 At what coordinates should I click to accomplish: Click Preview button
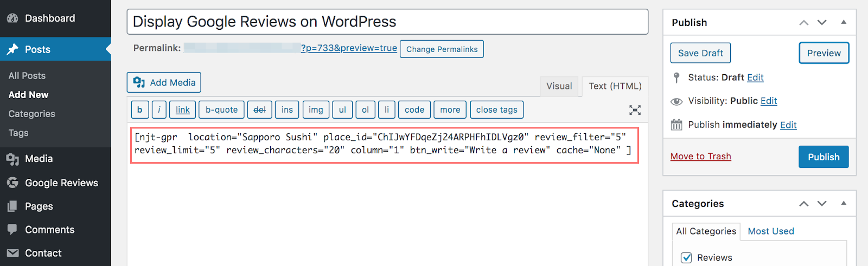point(824,53)
